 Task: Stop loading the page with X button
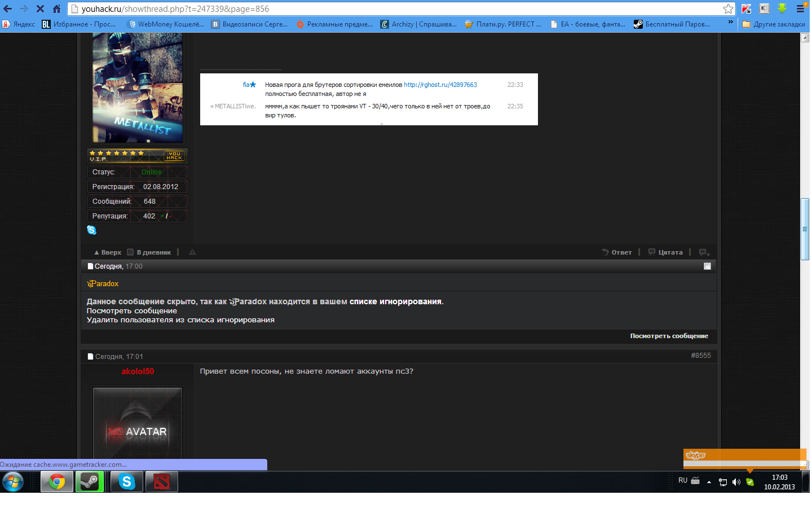[x=40, y=8]
